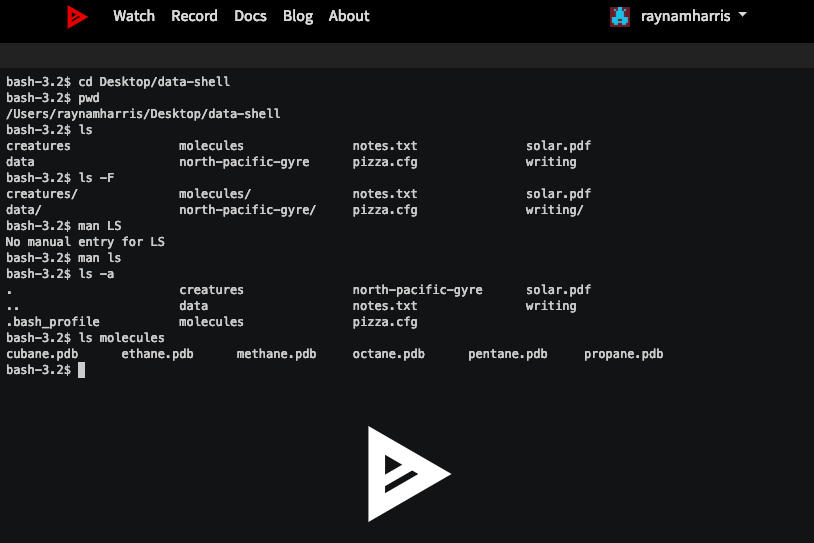This screenshot has height=543, width=814.
Task: Open the Record page
Action: [x=194, y=16]
